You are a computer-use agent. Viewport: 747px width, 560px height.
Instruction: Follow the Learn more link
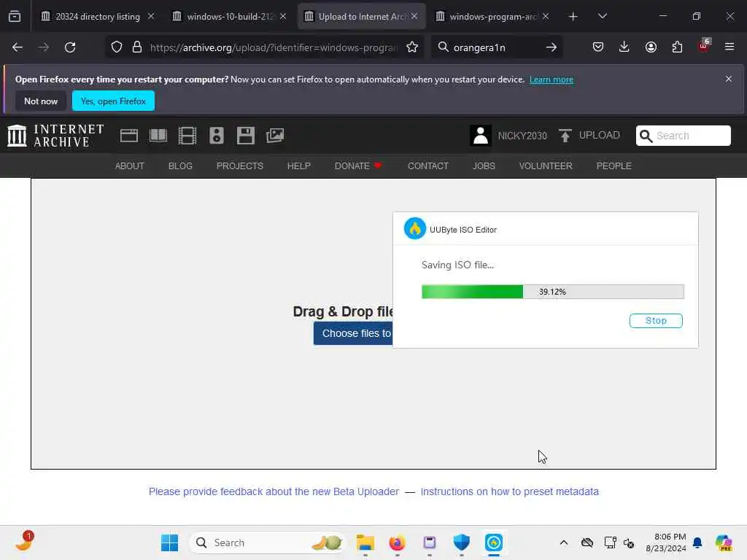tap(551, 79)
